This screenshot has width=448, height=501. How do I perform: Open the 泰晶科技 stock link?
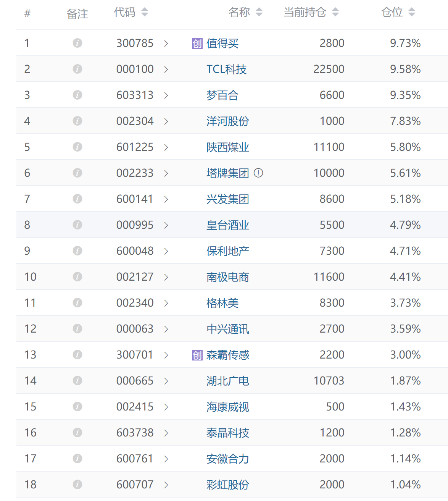coord(228,433)
